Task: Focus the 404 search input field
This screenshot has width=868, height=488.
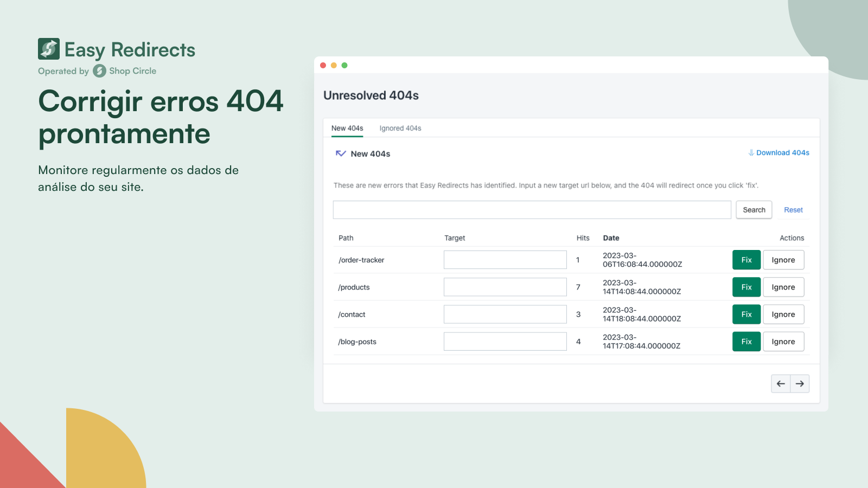Action: click(532, 210)
